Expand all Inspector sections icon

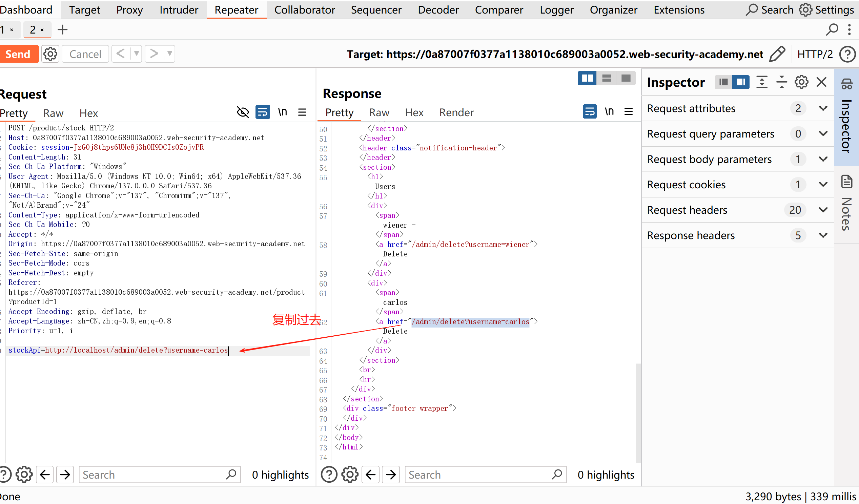coord(762,82)
